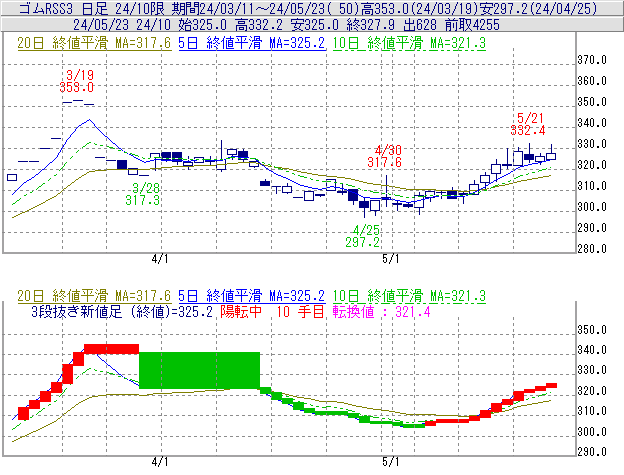Screen dimensions: 624x475
Task: Click the 4/30 317.6 high price label
Action: (385, 156)
